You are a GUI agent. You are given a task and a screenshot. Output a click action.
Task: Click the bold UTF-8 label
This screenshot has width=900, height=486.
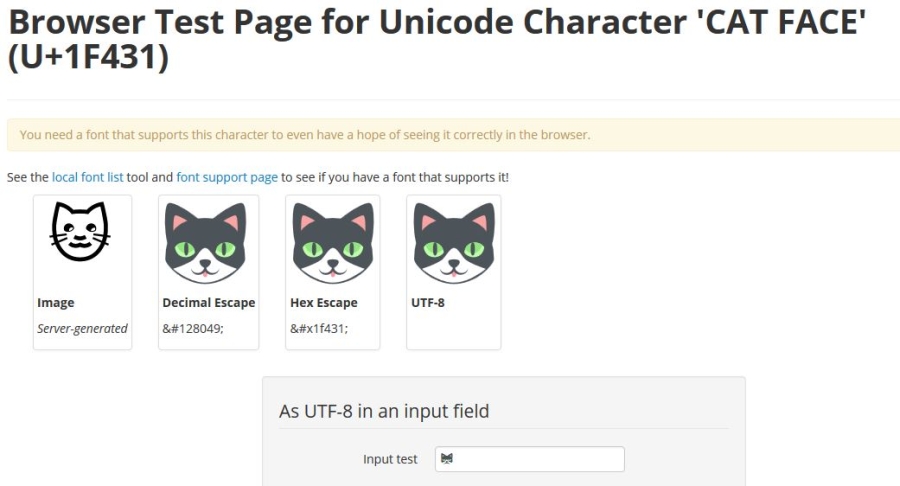[x=427, y=303]
